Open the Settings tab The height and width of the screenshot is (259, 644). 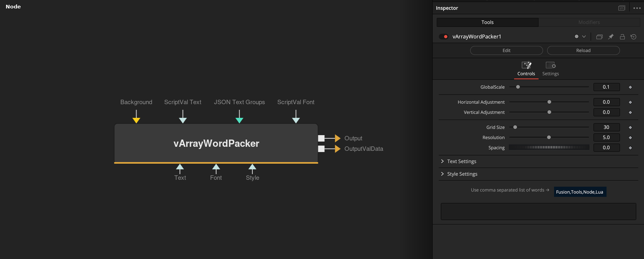pos(551,69)
